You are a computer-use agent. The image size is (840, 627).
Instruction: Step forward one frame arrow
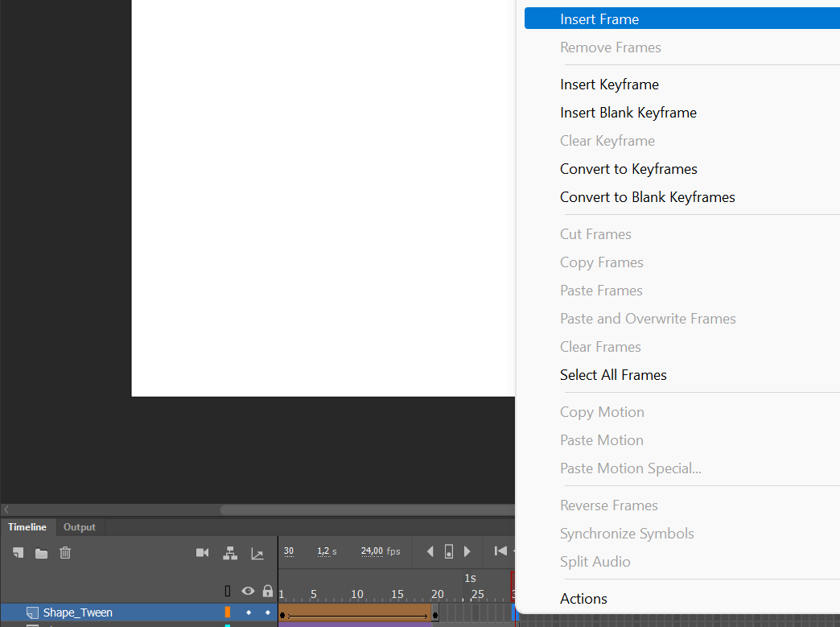click(x=467, y=551)
